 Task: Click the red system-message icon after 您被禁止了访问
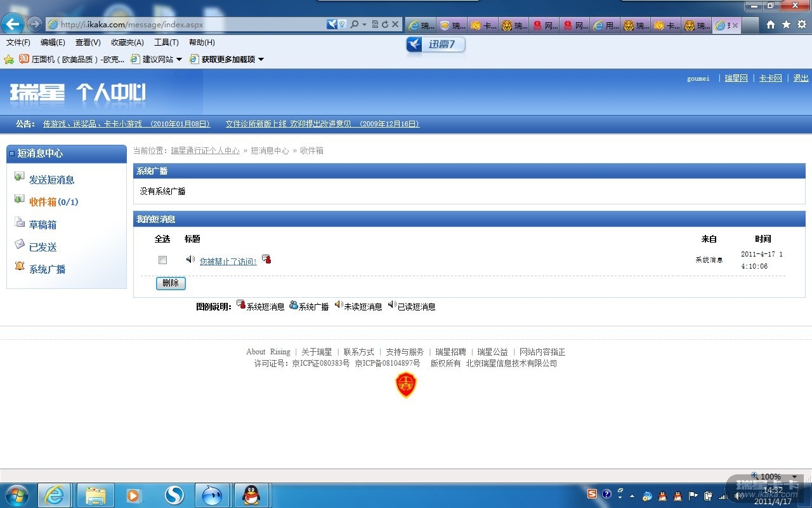point(266,259)
